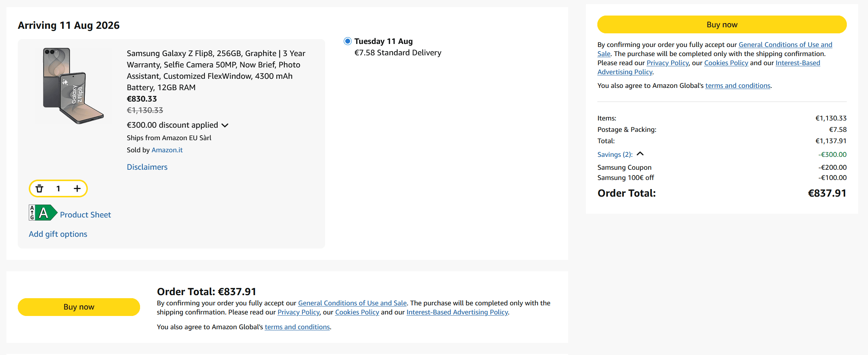Open Privacy Policy in the sidebar

(x=667, y=63)
